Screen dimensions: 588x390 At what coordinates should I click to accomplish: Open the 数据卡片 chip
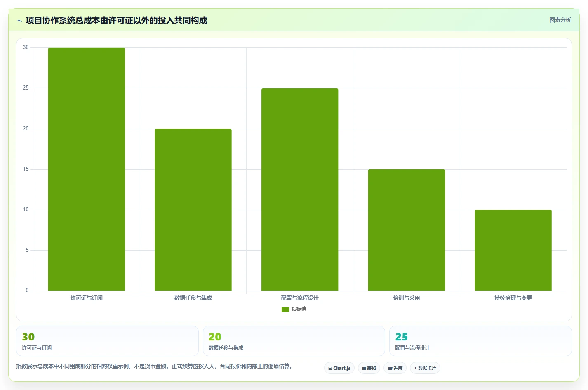425,368
